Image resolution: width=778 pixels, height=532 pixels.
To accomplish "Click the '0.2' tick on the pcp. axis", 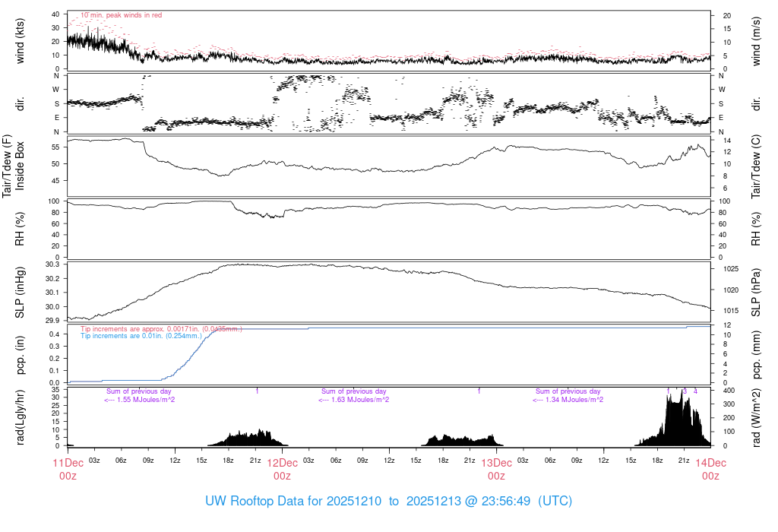I will pos(55,358).
